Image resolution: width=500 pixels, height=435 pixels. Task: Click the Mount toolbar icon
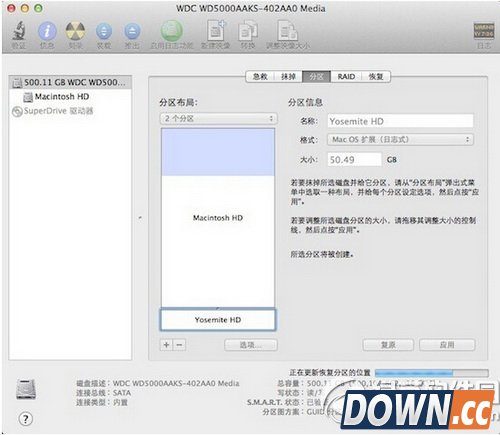[x=104, y=32]
